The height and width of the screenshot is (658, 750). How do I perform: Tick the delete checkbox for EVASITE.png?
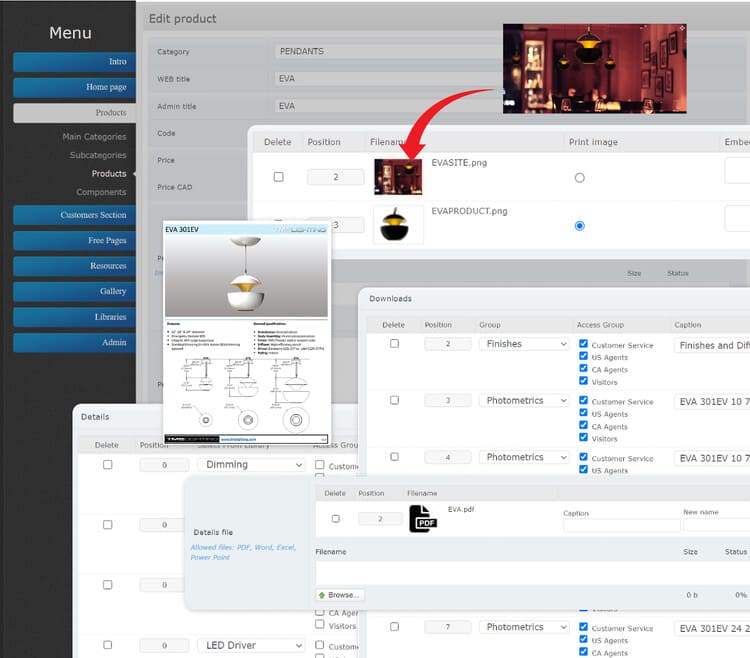click(x=278, y=177)
